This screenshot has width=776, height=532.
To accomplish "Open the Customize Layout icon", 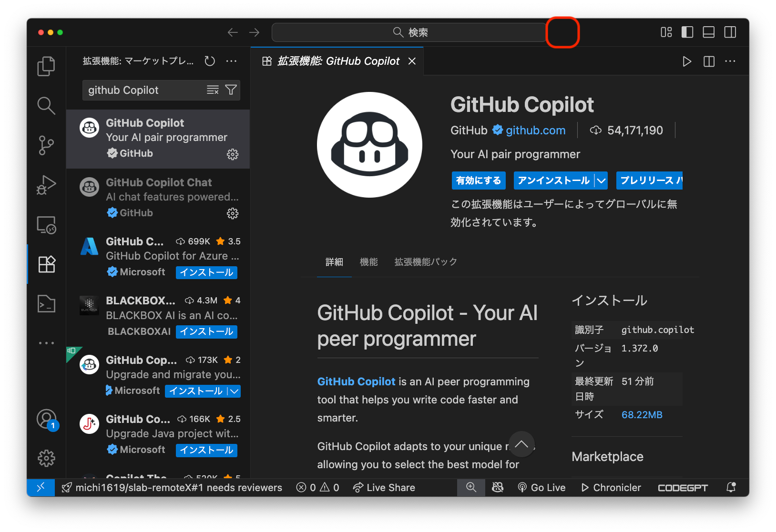I will [x=666, y=32].
